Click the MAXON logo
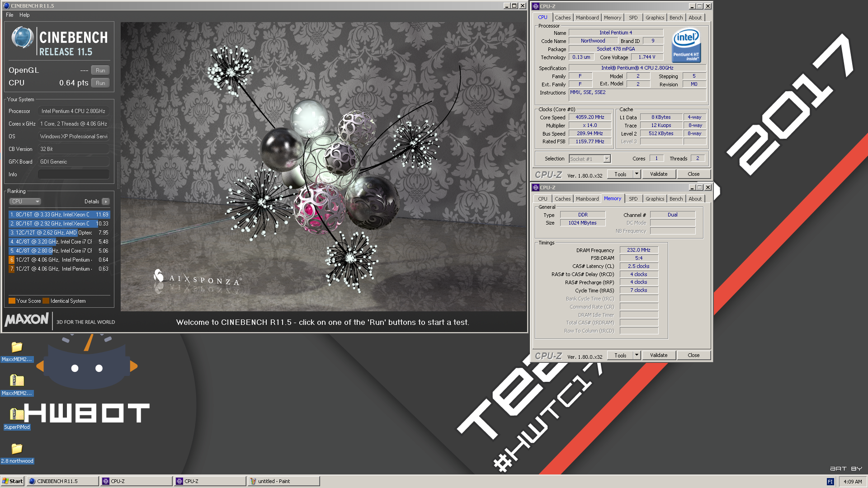This screenshot has height=488, width=868. coord(27,320)
